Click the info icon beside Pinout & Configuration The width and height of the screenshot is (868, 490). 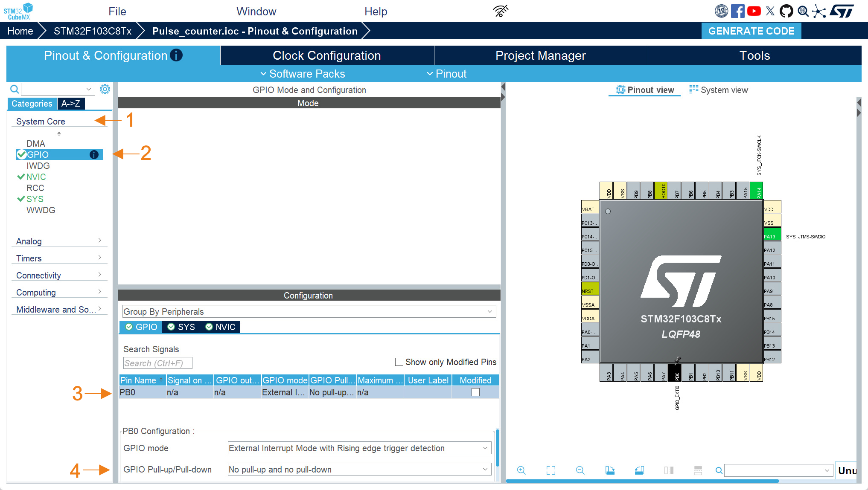(x=176, y=55)
